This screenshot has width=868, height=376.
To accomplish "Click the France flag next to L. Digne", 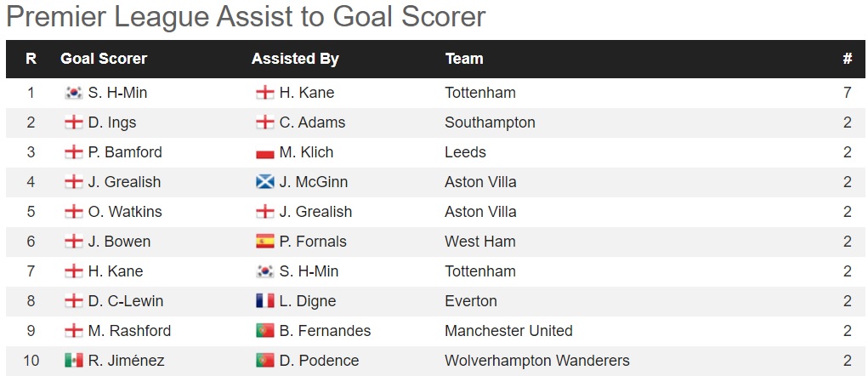I will (x=265, y=301).
